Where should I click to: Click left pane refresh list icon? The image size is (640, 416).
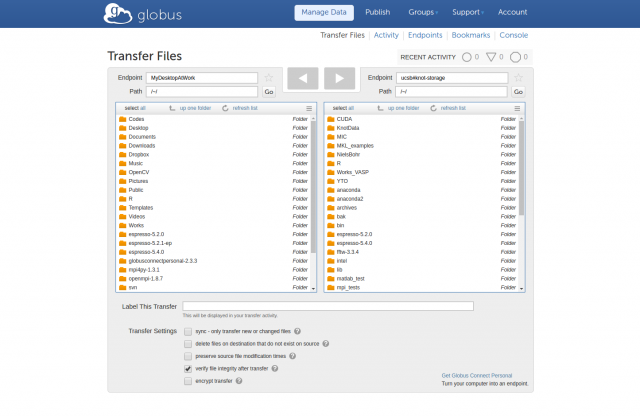225,108
